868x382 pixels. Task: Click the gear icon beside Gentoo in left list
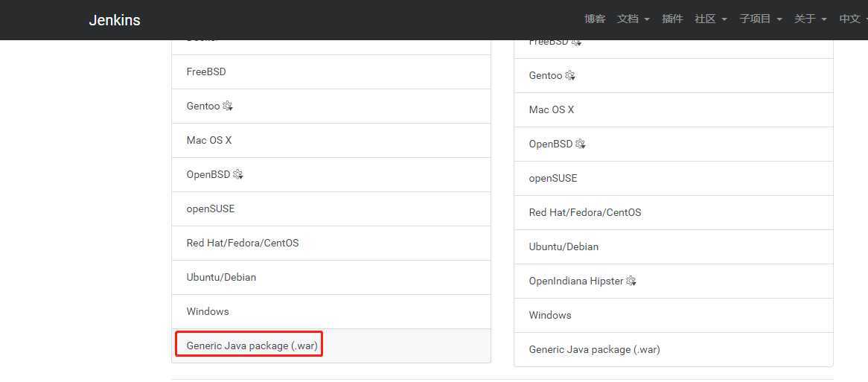(228, 106)
